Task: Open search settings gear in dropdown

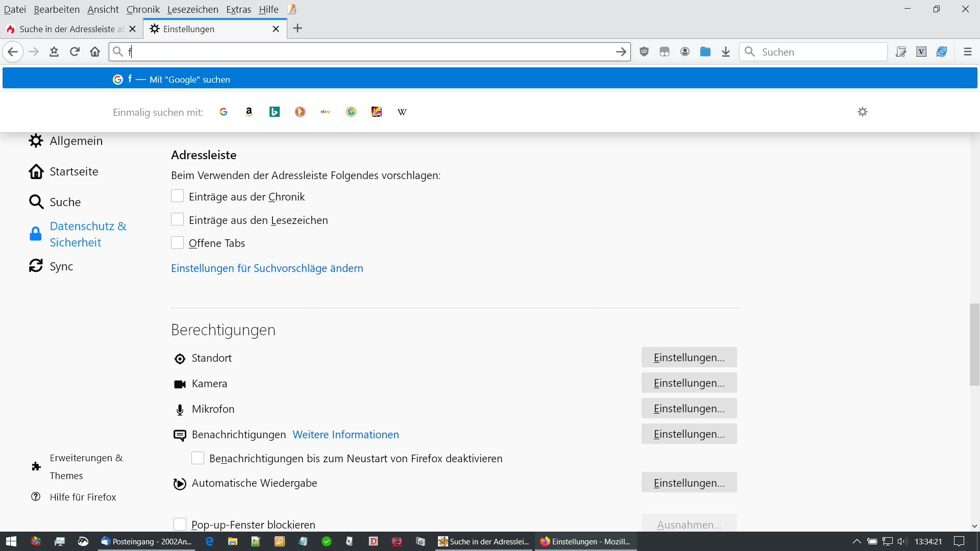Action: point(863,112)
